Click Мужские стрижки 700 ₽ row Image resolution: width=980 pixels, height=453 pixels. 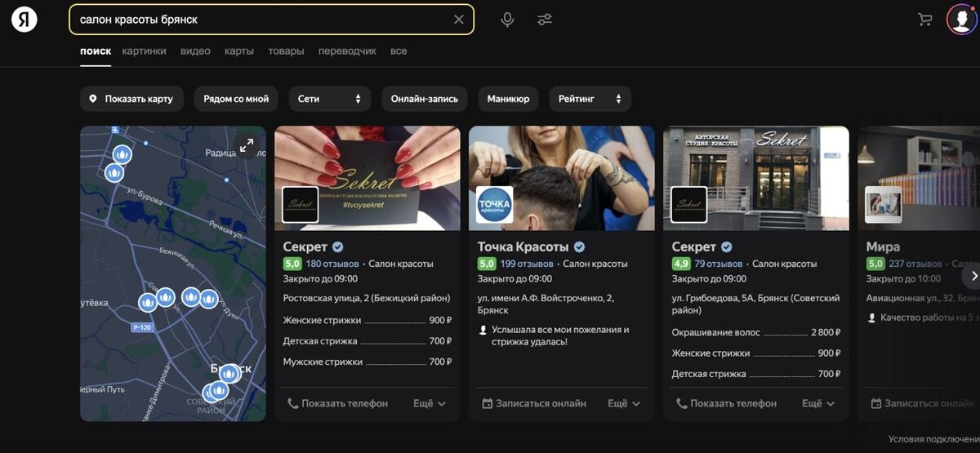pos(367,362)
